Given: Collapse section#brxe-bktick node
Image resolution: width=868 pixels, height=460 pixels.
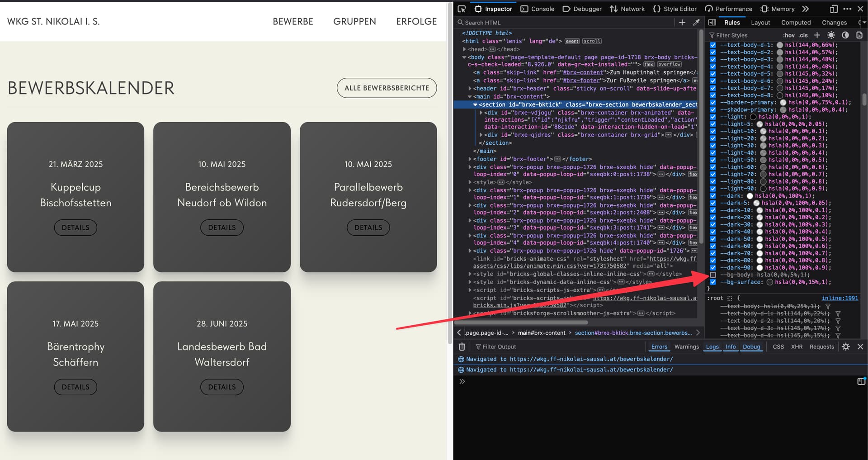Looking at the screenshot, I should (475, 105).
